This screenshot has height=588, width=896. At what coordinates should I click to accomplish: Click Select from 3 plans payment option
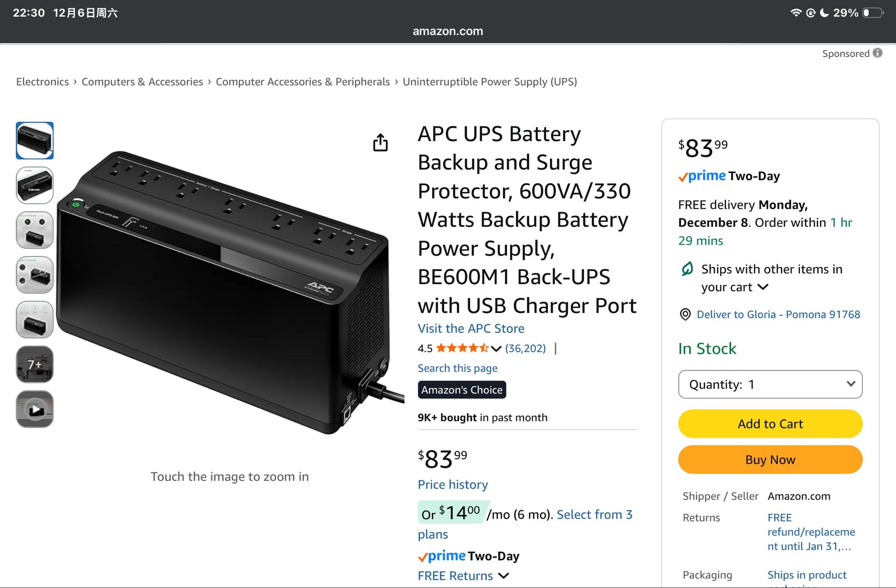tap(595, 514)
